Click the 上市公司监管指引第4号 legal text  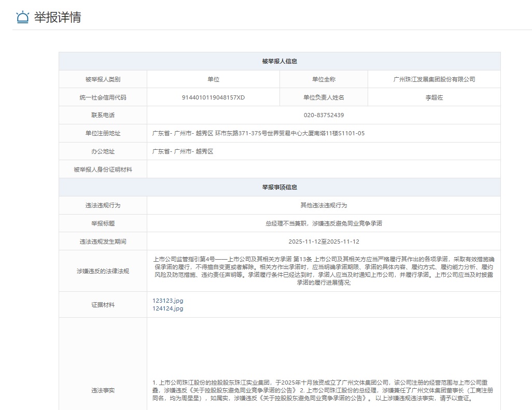pyautogui.click(x=324, y=271)
